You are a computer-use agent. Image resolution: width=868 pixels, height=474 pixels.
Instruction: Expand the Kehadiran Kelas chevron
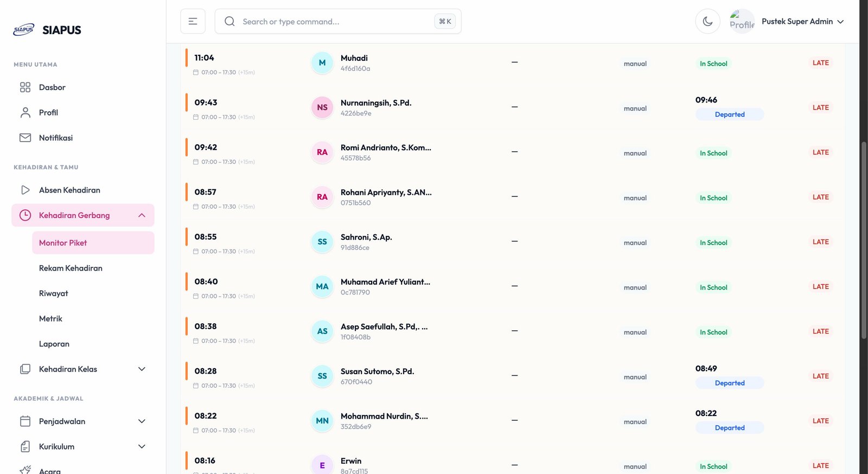142,369
